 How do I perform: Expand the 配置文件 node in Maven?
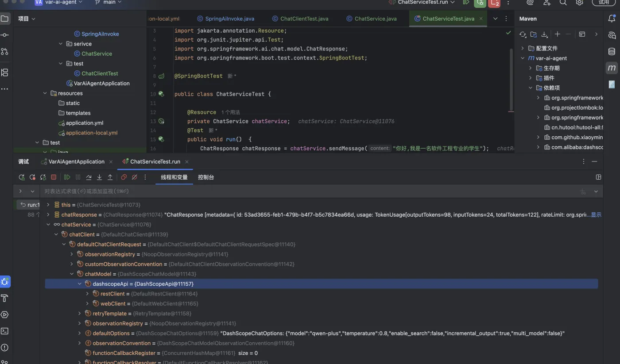pyautogui.click(x=523, y=48)
